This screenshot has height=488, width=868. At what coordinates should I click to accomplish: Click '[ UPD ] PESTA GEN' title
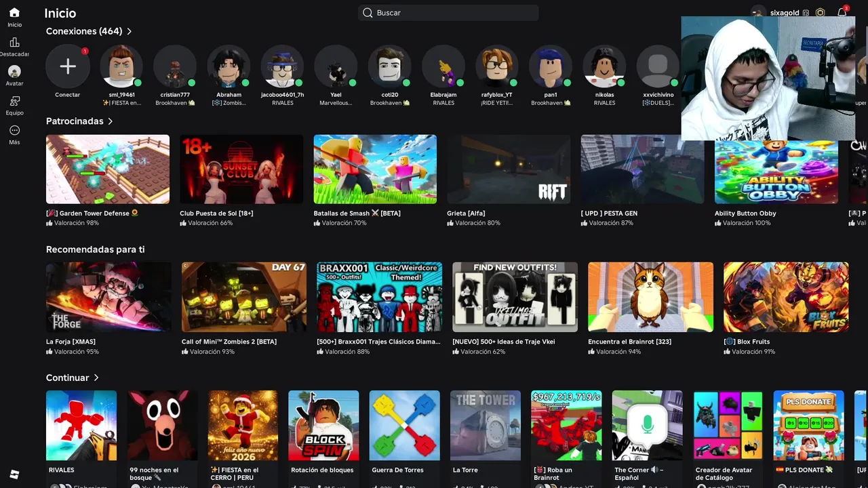(609, 213)
